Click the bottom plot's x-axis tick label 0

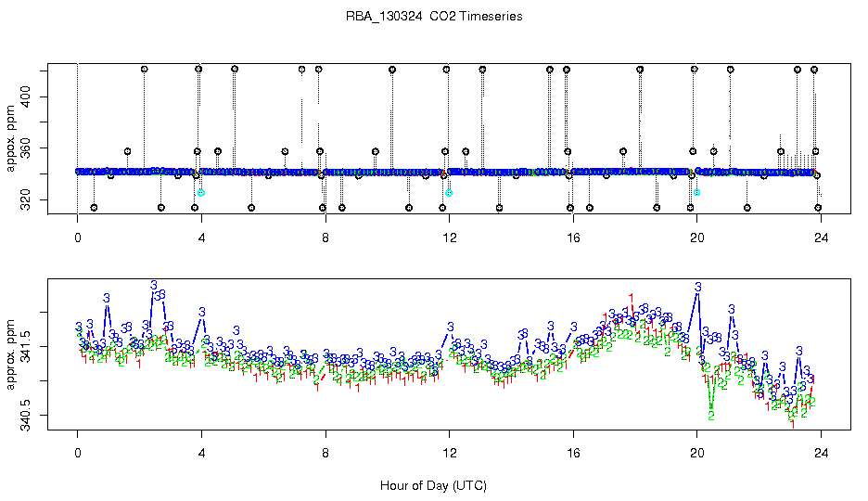(x=78, y=453)
